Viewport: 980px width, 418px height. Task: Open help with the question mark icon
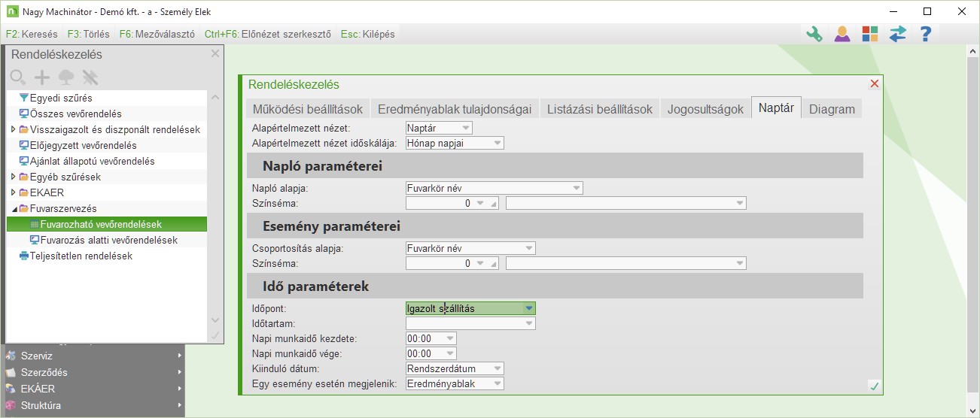coord(926,34)
